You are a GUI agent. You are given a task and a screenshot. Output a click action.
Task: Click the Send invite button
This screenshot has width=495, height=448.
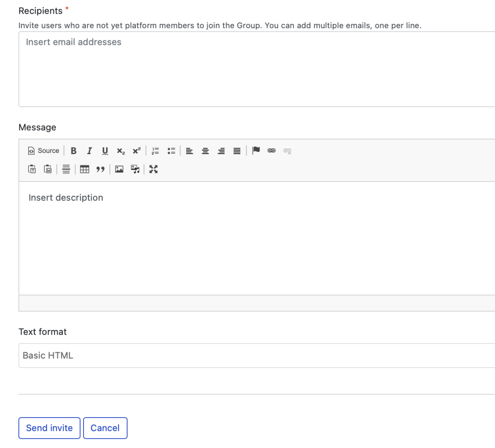pos(49,428)
